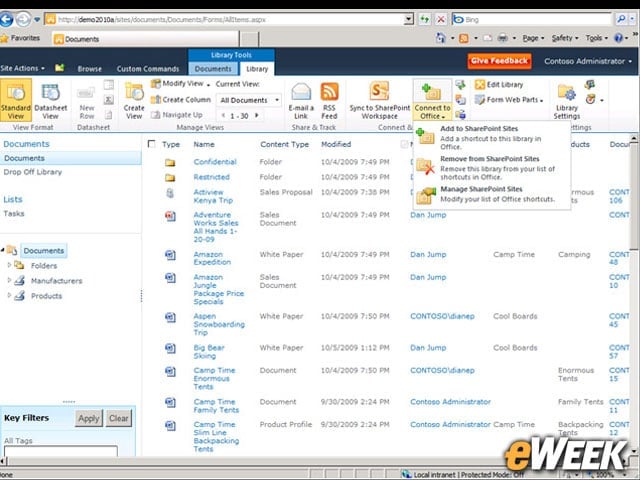Expand Form Web Parts dropdown
Screen dimensions: 640x480
tap(509, 100)
